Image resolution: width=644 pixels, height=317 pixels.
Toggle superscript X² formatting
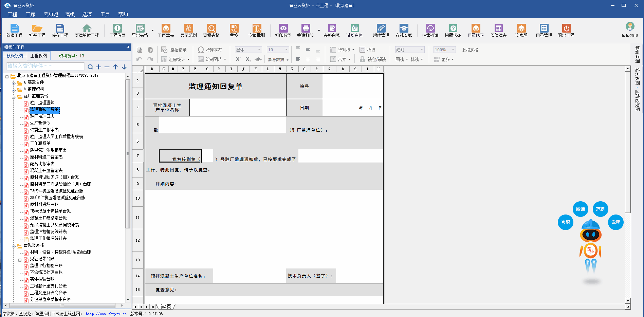coord(238,59)
